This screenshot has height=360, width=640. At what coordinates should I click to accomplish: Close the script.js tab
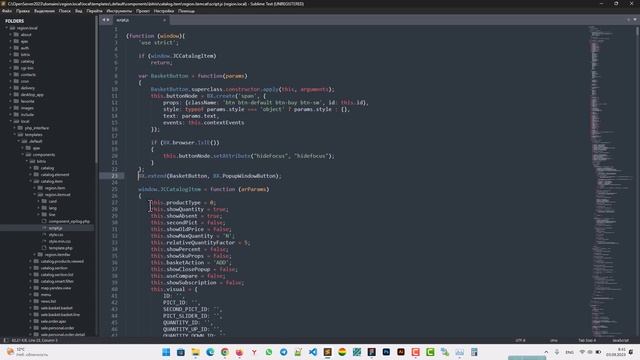tap(164, 20)
